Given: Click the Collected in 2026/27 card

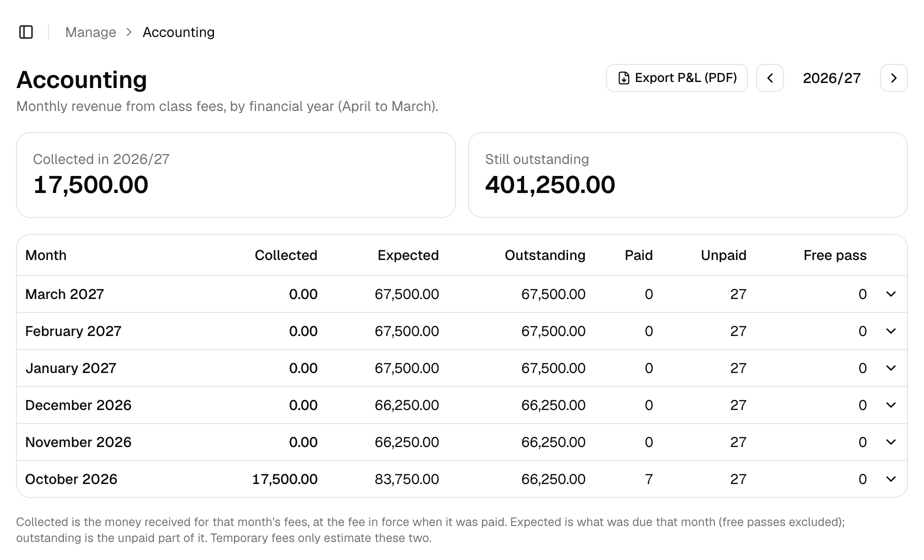Looking at the screenshot, I should point(236,175).
